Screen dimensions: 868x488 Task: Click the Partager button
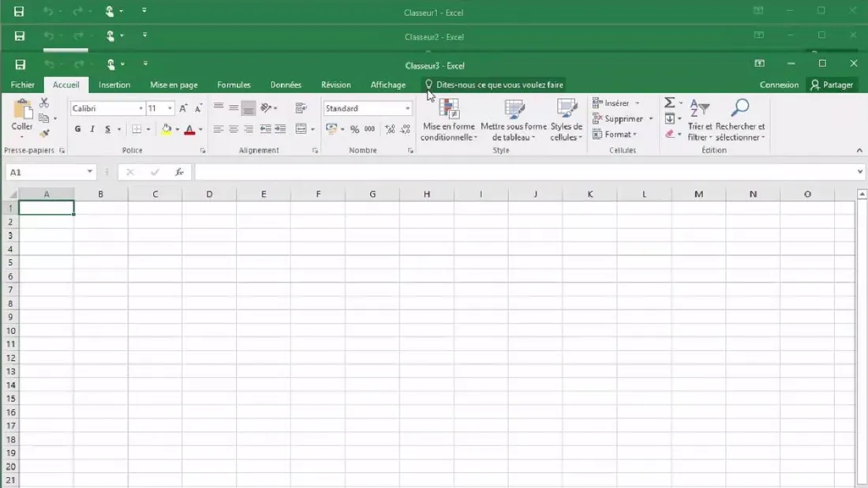(x=832, y=85)
